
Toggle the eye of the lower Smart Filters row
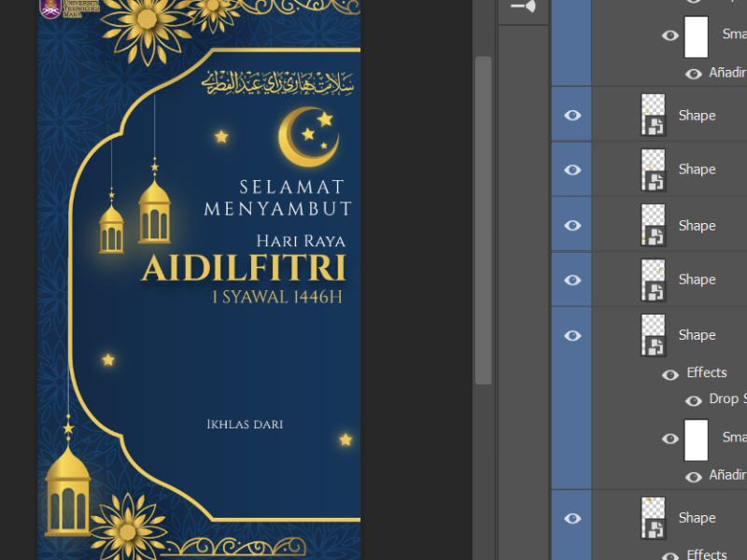pyautogui.click(x=670, y=439)
